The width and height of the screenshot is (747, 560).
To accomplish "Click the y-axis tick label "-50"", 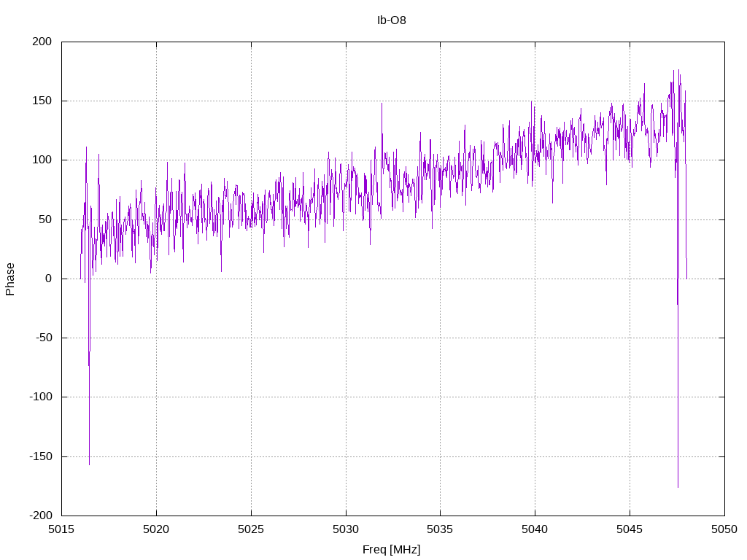I will tap(44, 338).
